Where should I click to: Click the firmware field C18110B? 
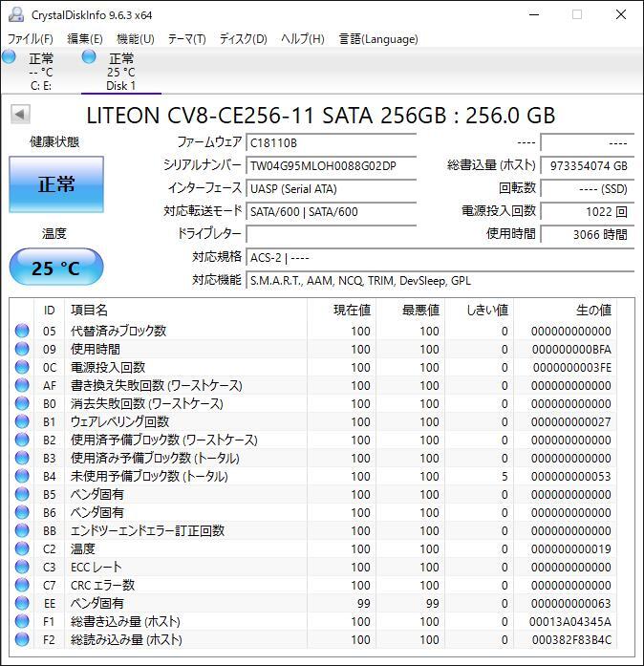[331, 142]
